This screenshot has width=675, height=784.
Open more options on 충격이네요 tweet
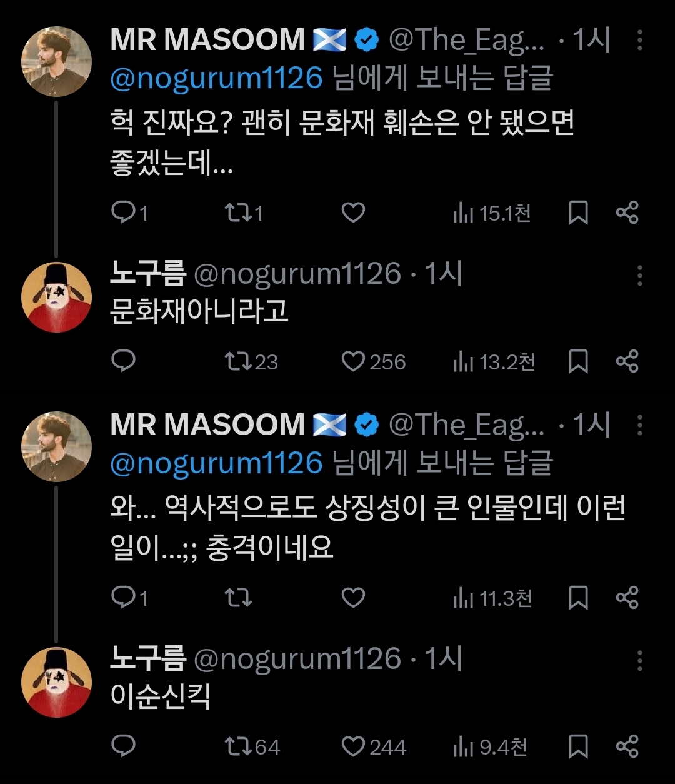pyautogui.click(x=639, y=426)
